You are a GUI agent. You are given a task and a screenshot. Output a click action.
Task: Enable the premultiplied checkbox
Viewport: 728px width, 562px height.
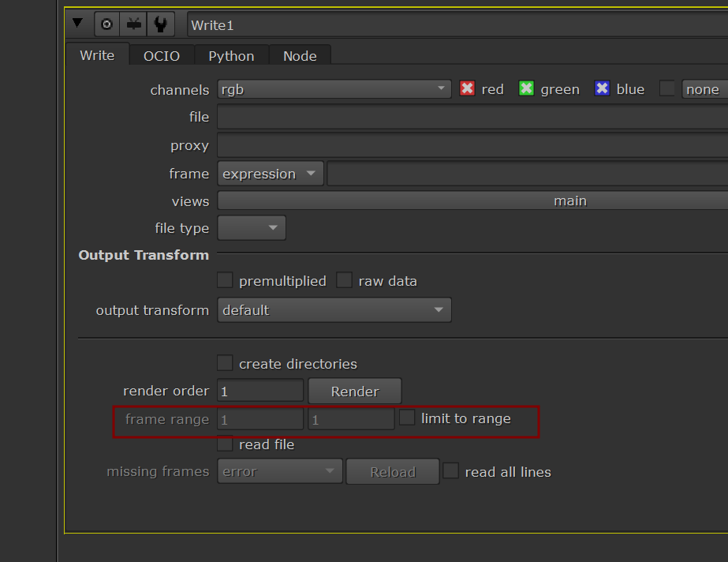click(225, 280)
